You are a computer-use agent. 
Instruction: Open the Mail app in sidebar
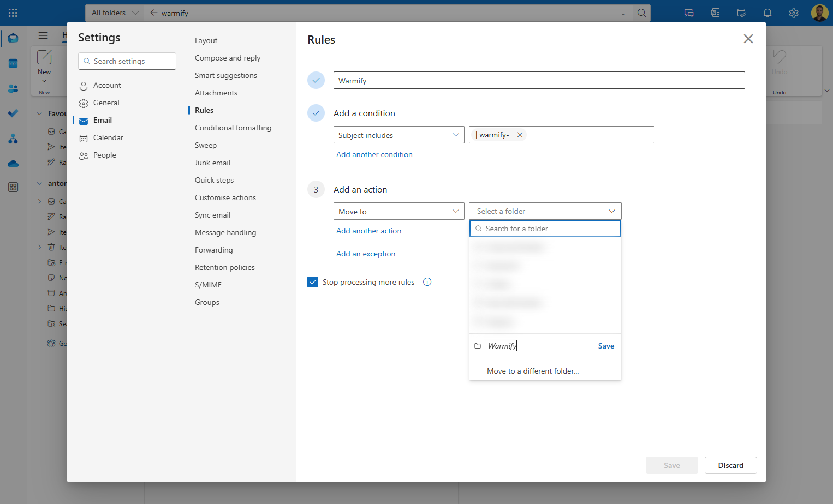[x=13, y=38]
